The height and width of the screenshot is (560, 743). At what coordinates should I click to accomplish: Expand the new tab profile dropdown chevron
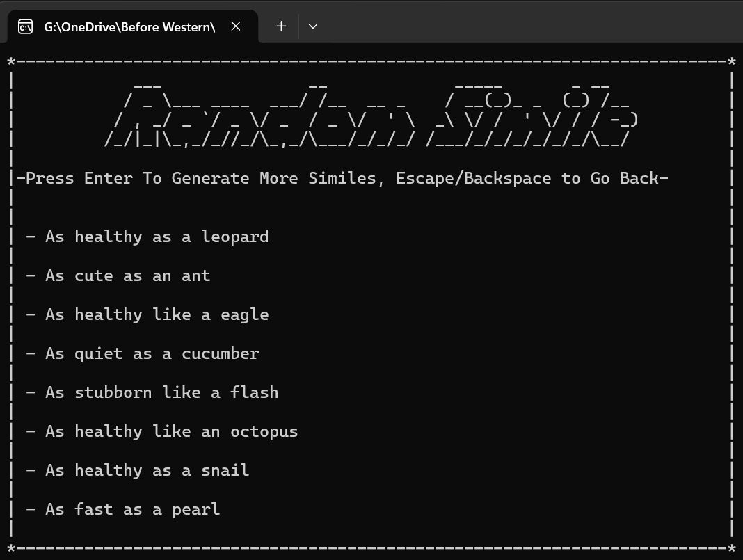313,26
